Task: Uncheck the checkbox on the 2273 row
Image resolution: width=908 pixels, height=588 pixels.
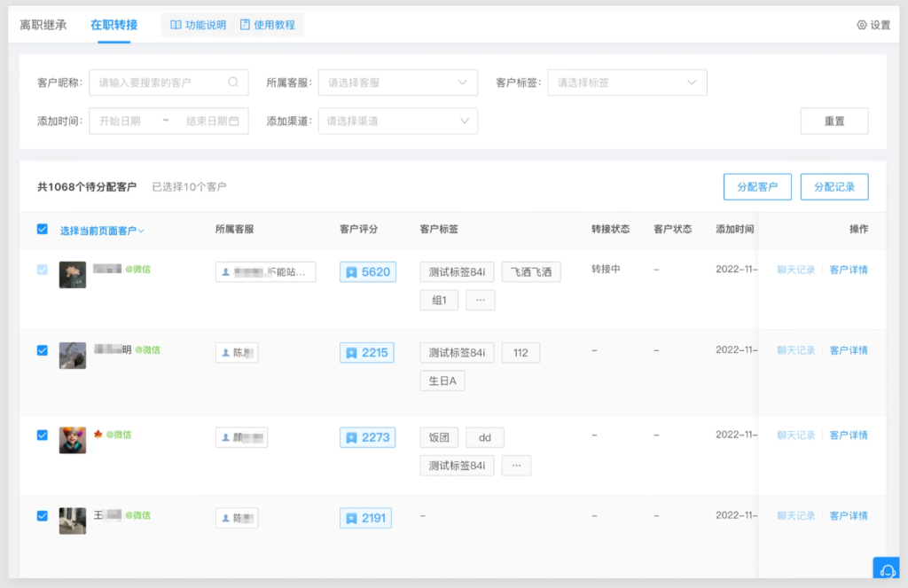Action: 43,435
